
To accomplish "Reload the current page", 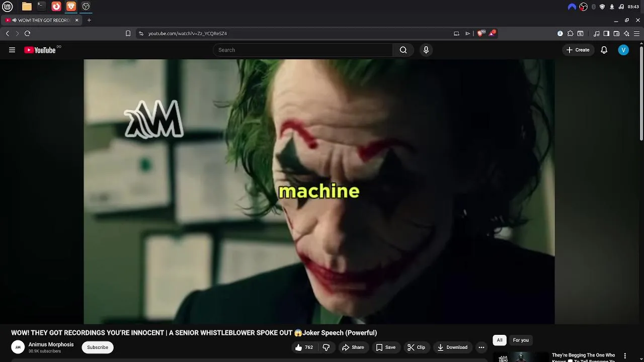I will click(x=27, y=33).
